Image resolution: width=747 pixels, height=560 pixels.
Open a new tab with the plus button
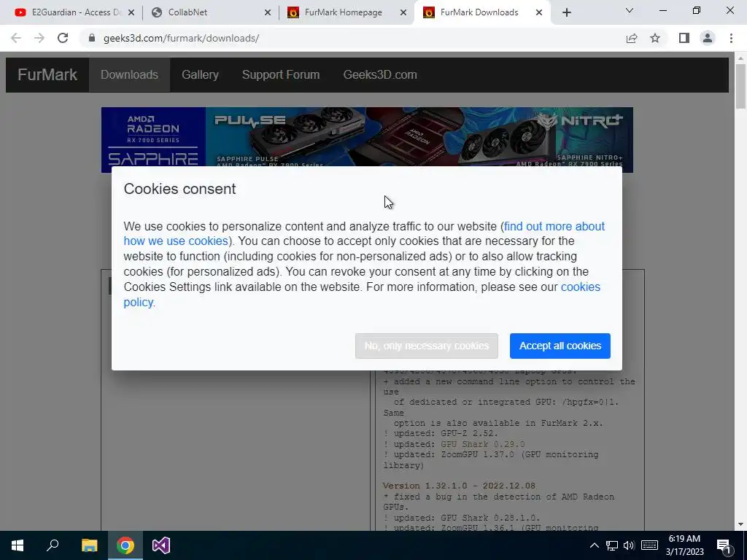click(x=566, y=12)
